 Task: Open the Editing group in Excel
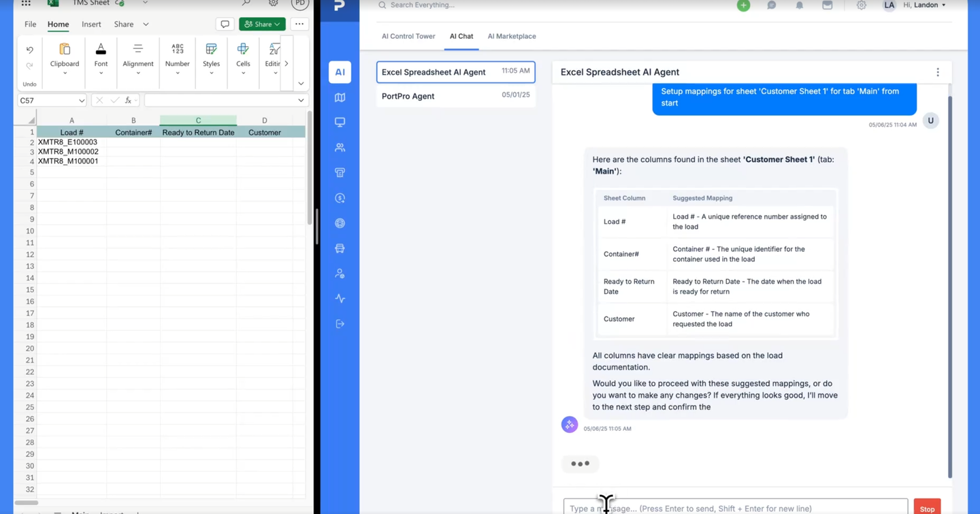[273, 59]
